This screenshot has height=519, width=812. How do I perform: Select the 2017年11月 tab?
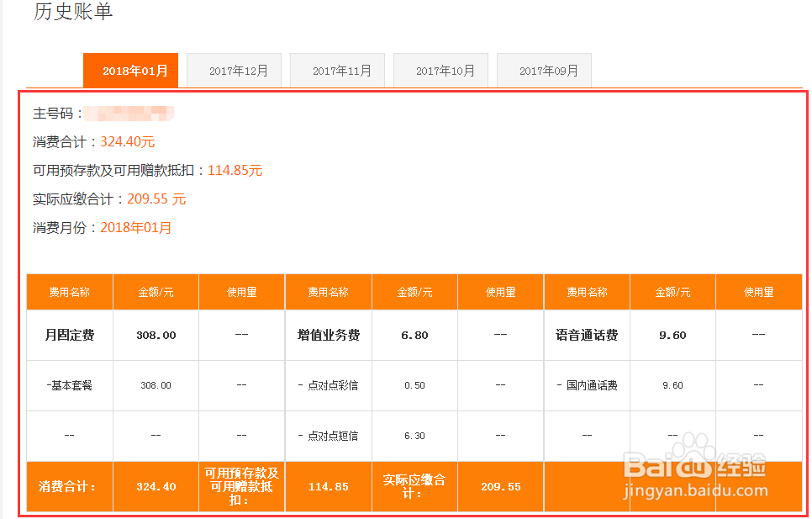click(337, 71)
